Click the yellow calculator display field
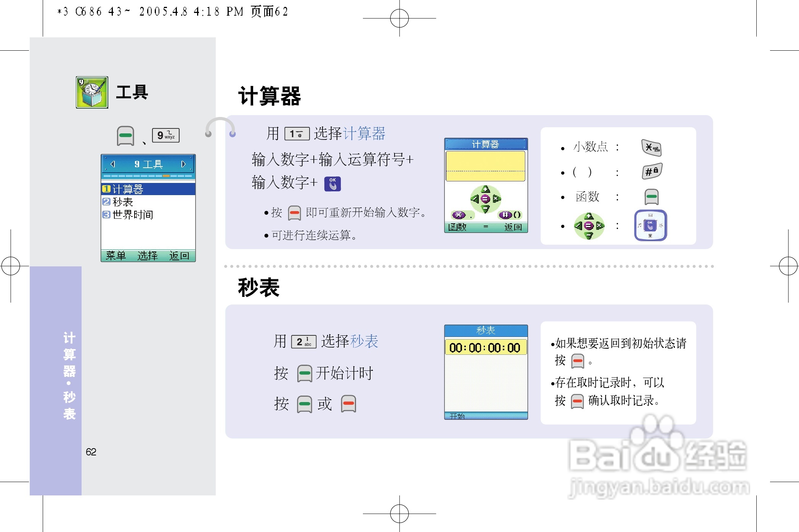 coord(485,166)
